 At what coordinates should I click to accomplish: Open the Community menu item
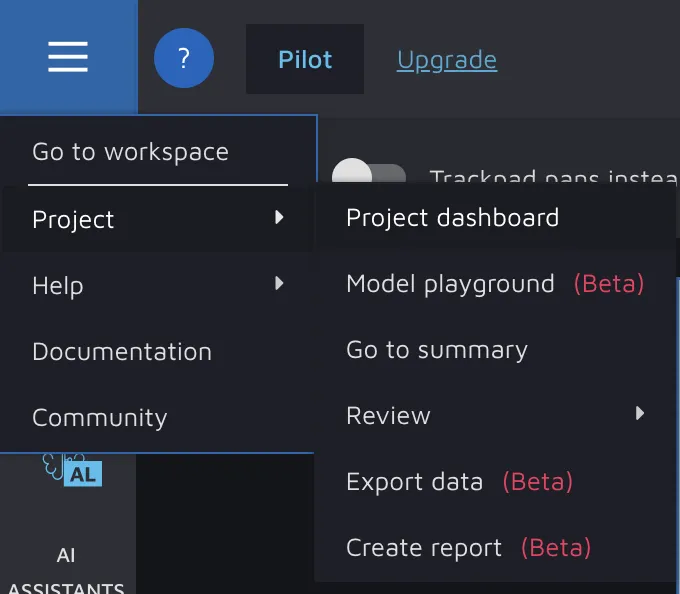click(x=99, y=418)
